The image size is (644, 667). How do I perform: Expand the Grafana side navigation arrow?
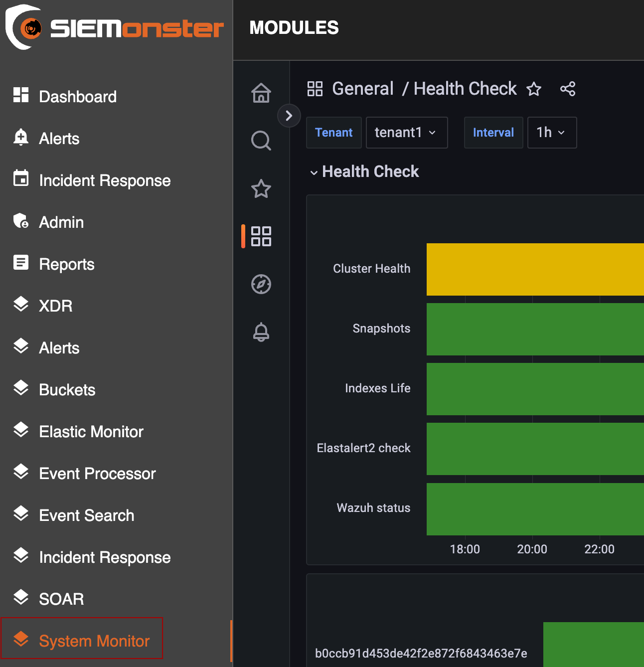pos(289,116)
